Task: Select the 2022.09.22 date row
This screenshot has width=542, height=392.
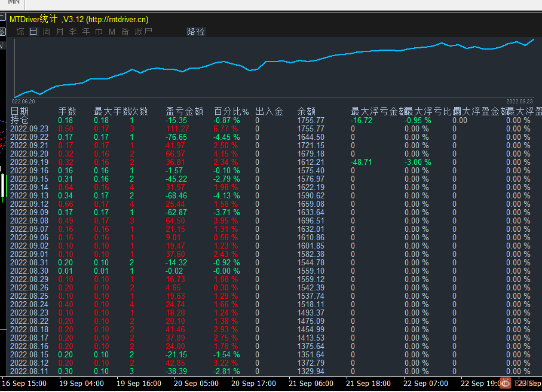Action: (29, 137)
